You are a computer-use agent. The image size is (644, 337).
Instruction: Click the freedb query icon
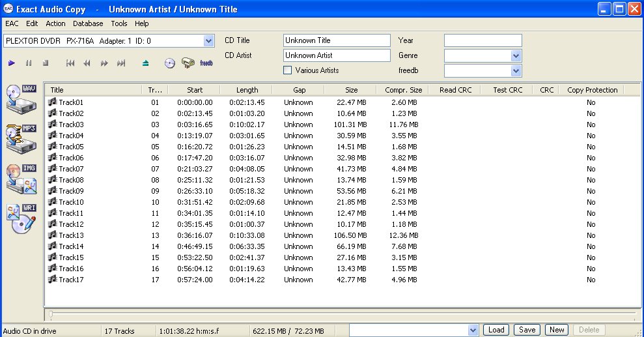click(x=206, y=63)
